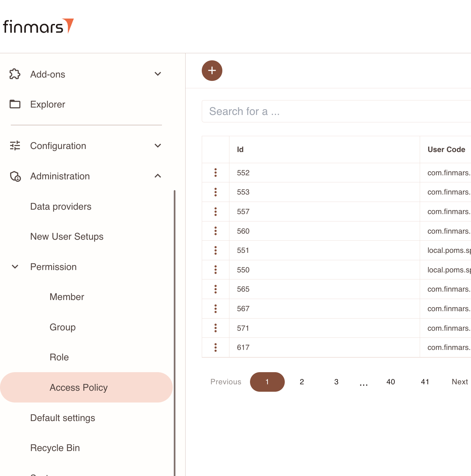
Task: Focus the Search for a... field
Action: pos(337,111)
